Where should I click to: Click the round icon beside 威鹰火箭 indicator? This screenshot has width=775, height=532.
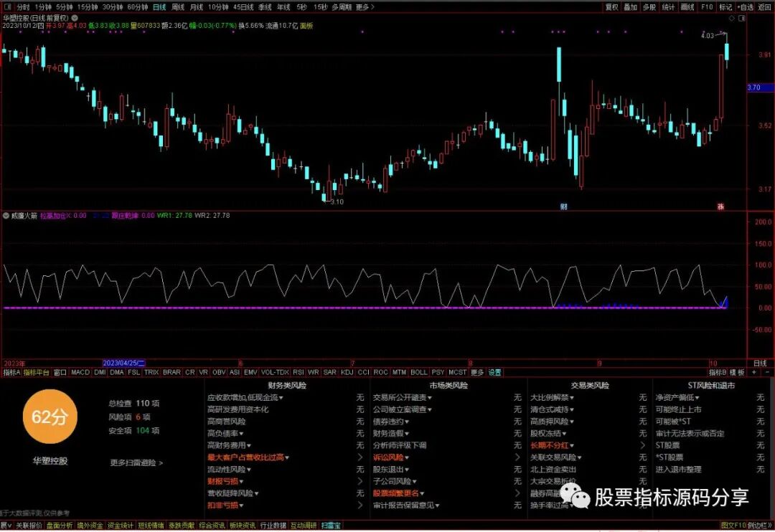[x=6, y=216]
